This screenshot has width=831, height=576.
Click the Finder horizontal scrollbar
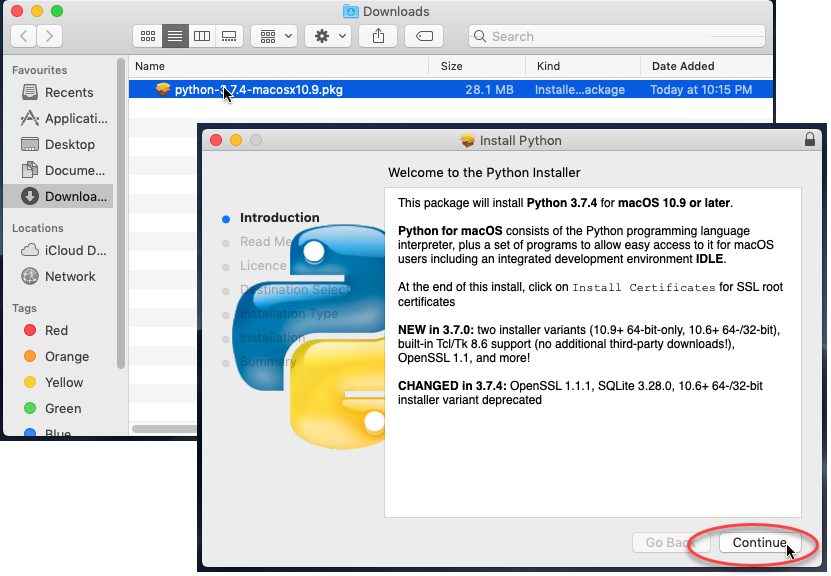[x=164, y=429]
